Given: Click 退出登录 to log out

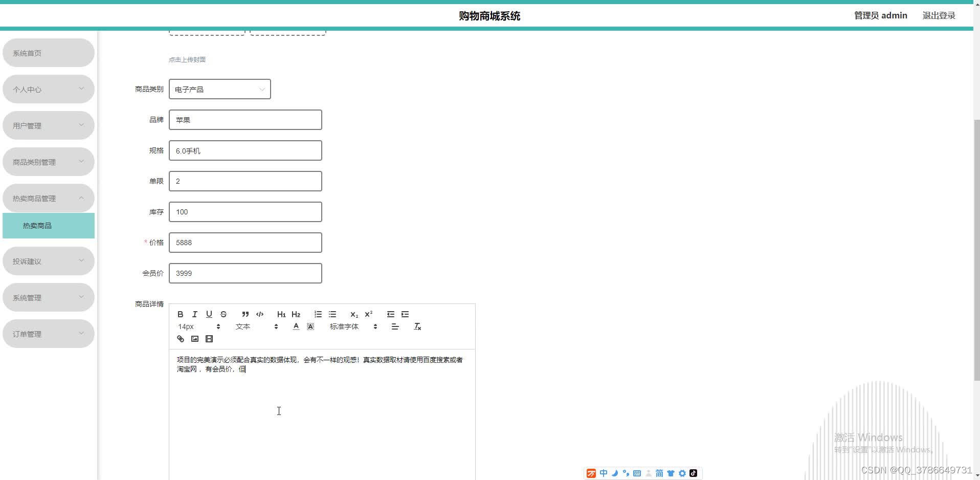Looking at the screenshot, I should (939, 15).
